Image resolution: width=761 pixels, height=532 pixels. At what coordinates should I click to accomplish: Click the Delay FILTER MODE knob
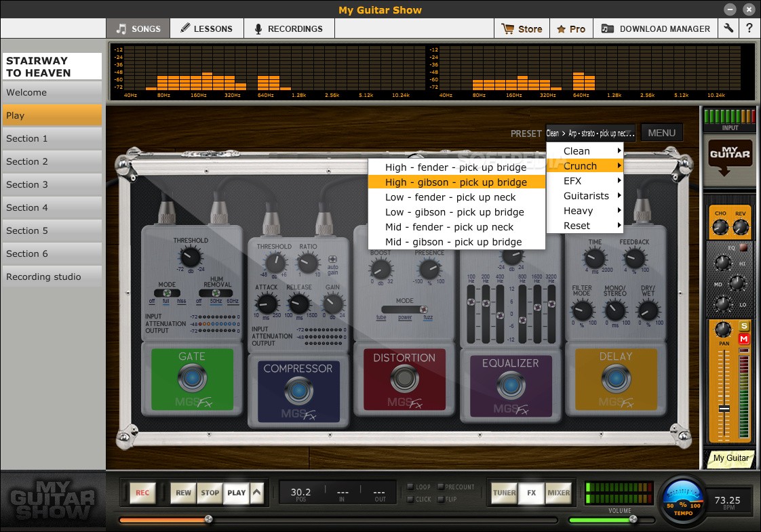coord(582,310)
